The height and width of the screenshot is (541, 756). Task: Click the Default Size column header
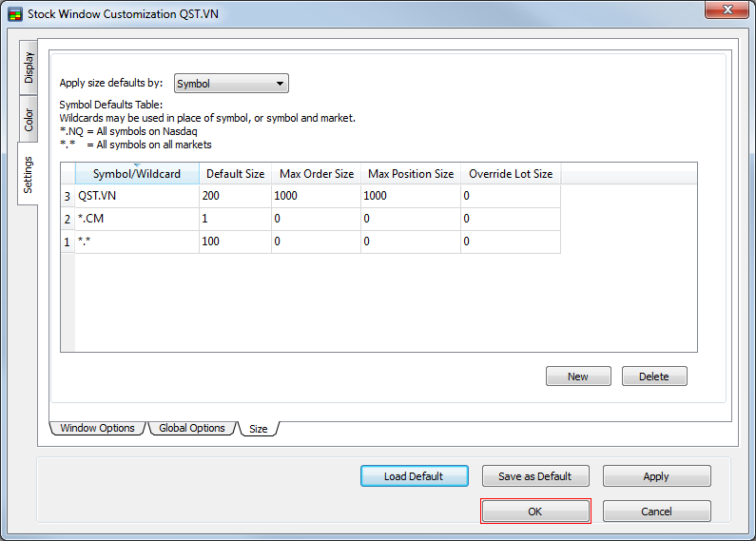pos(235,174)
